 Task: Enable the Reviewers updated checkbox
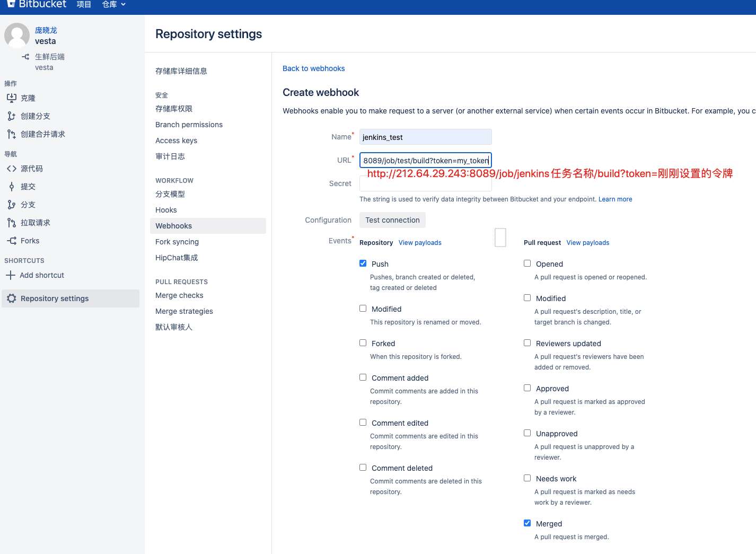click(x=528, y=343)
